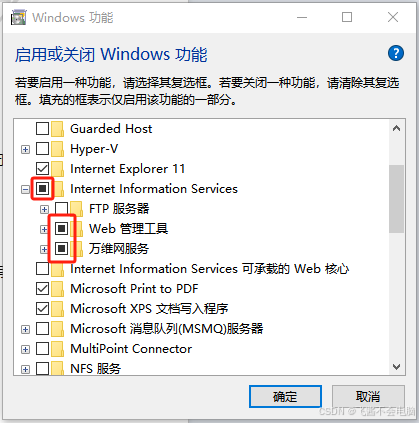This screenshot has width=419, height=423.
Task: Click the 取消 button
Action: tap(368, 397)
